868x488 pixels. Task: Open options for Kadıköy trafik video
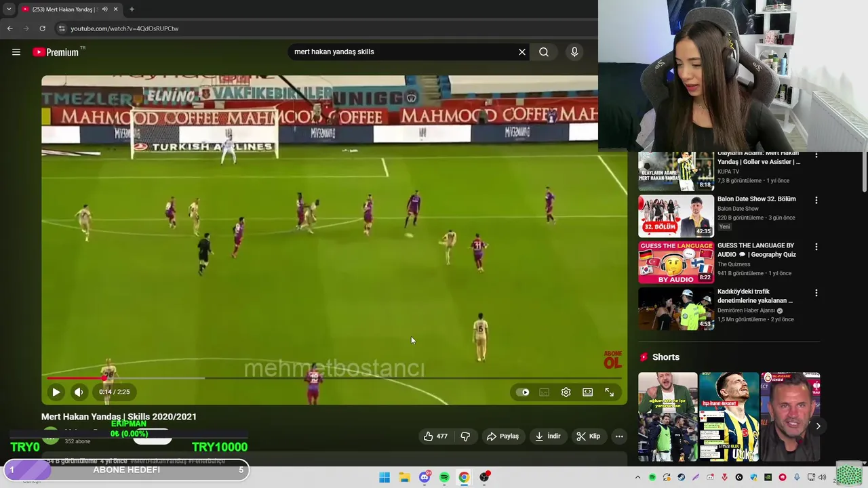point(816,293)
